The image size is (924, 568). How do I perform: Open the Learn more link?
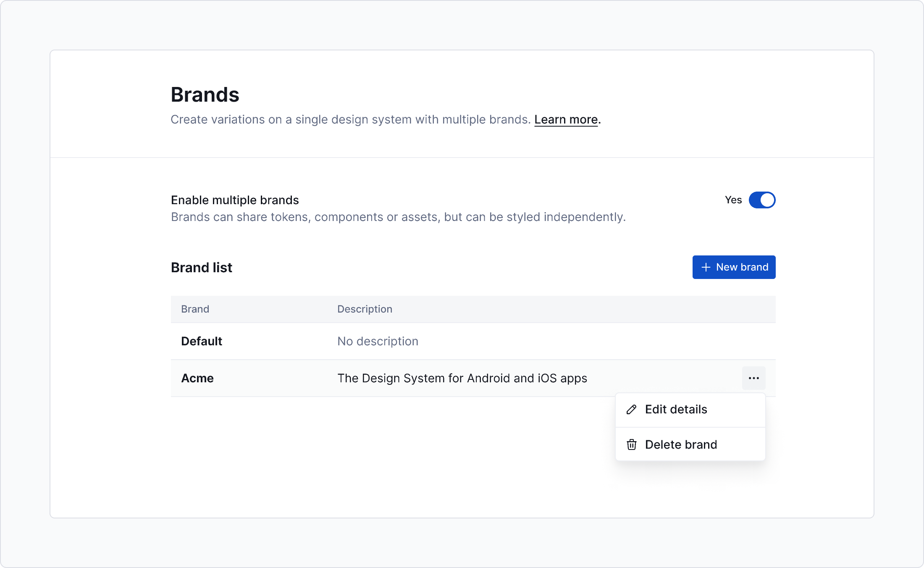point(566,119)
